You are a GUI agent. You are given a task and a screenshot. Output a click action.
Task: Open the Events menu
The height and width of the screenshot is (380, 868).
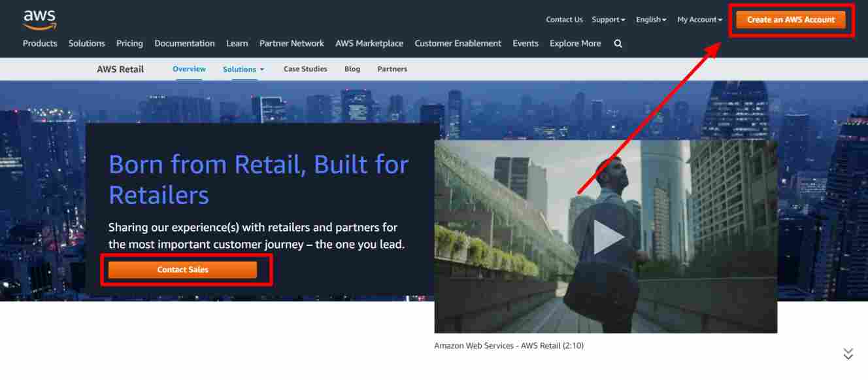point(526,43)
